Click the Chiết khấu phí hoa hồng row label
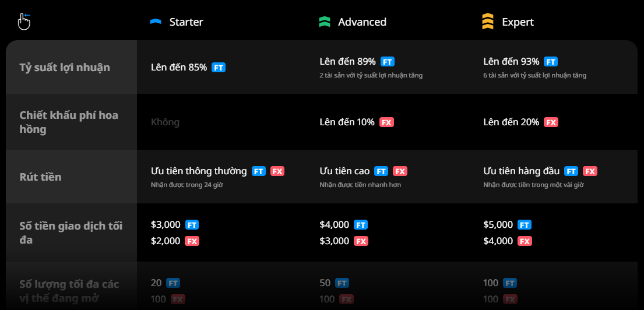This screenshot has height=310, width=644. 69,122
